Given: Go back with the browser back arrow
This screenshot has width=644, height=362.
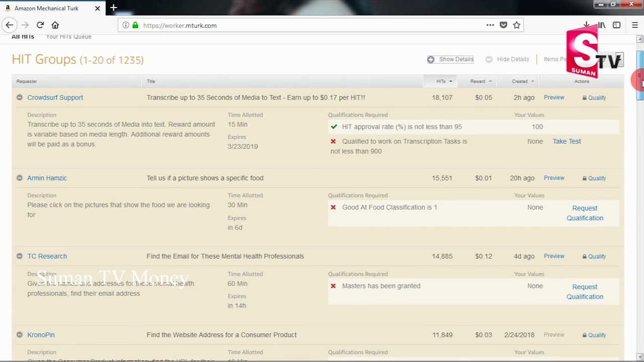Looking at the screenshot, I should (9, 25).
